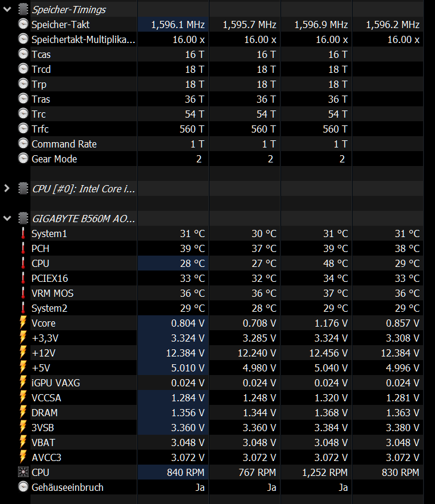Select the Speicher-Takt sensor label
This screenshot has height=504, width=435.
click(x=60, y=24)
